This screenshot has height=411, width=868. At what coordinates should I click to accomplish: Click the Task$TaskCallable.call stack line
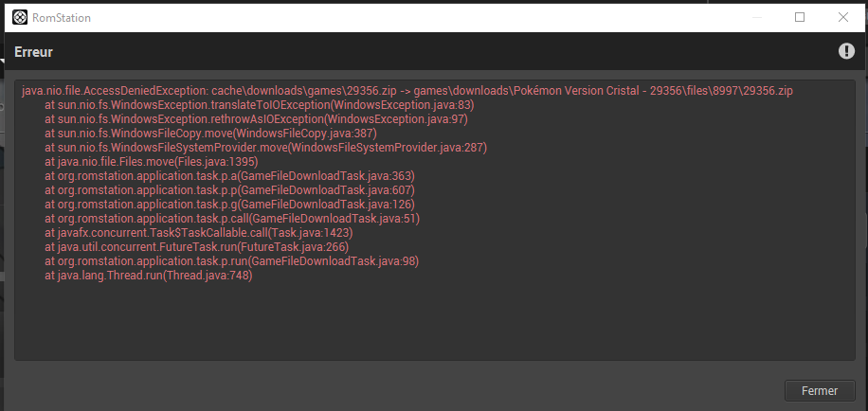199,233
